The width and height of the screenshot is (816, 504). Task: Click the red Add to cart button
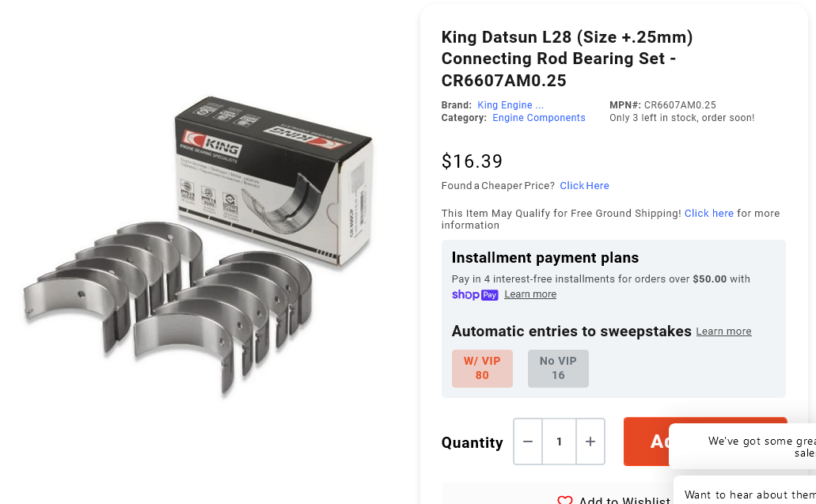pyautogui.click(x=646, y=441)
